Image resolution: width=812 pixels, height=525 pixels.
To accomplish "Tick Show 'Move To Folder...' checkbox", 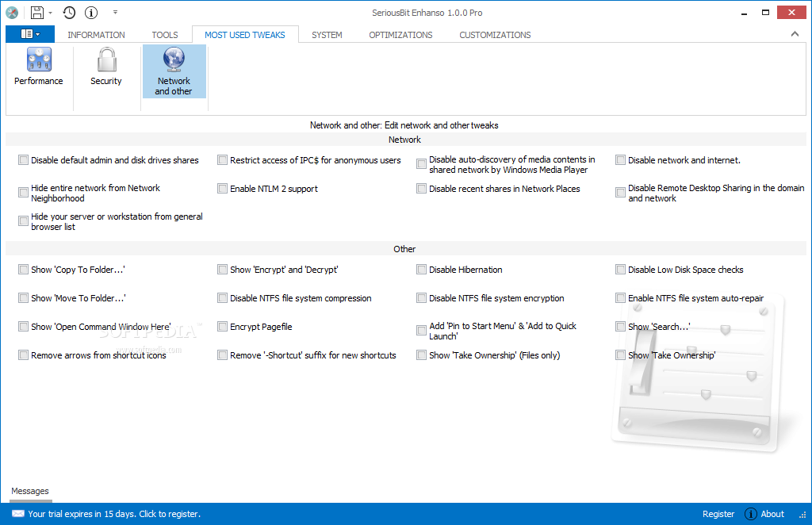I will tap(23, 297).
